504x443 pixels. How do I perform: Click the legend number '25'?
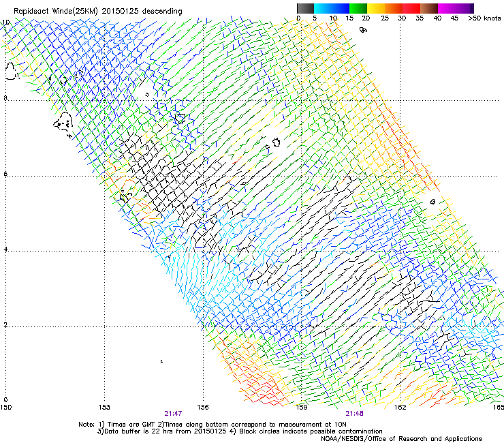tap(385, 18)
